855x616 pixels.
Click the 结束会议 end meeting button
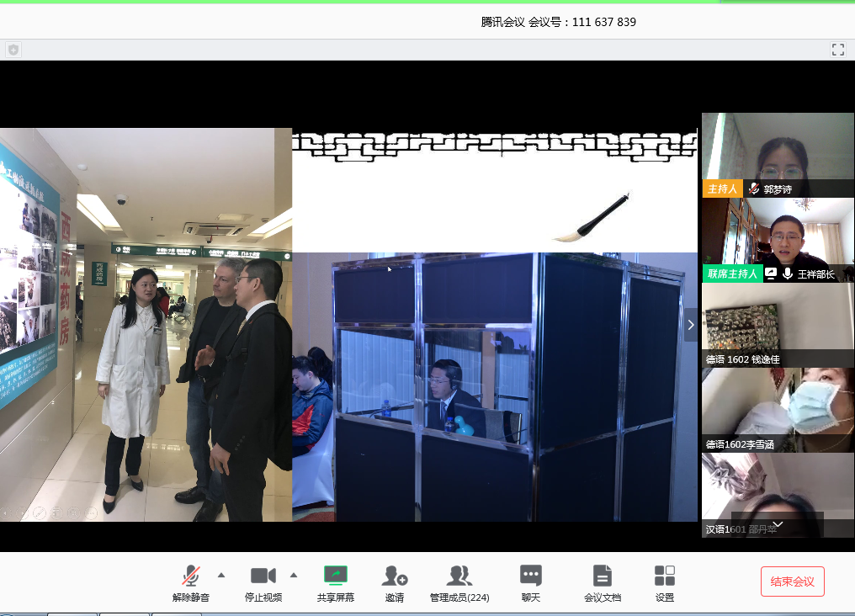(792, 581)
